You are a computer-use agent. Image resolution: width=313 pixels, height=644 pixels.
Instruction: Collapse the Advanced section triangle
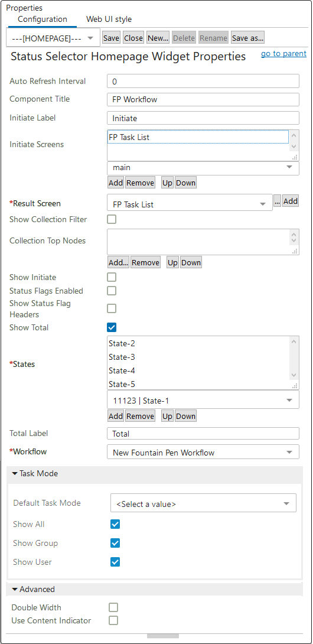[15, 590]
